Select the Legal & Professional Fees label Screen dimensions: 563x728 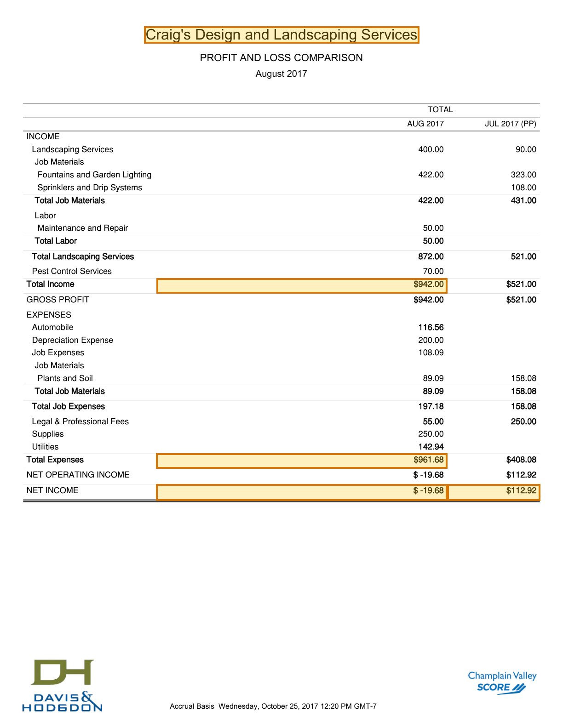[80, 421]
